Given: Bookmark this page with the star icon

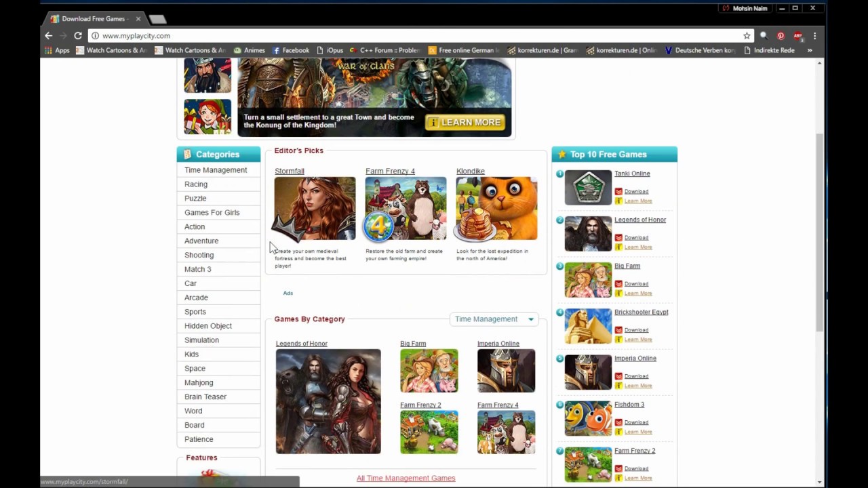Looking at the screenshot, I should [x=747, y=36].
